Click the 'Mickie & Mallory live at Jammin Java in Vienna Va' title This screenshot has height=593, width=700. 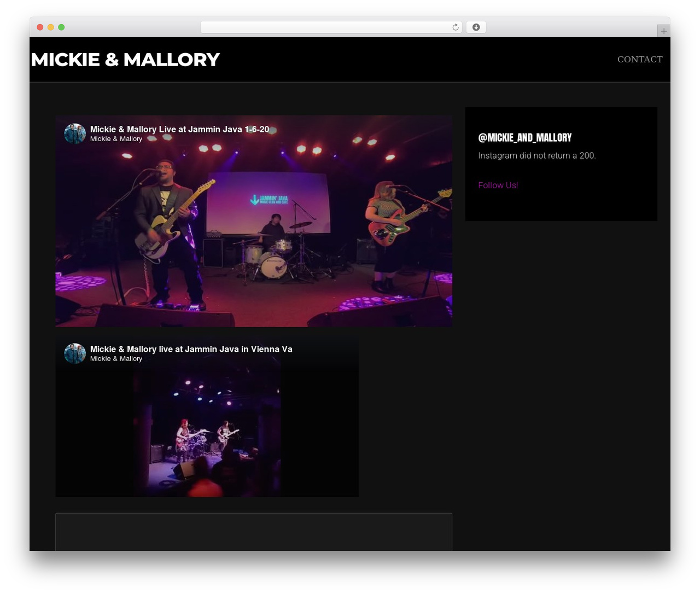tap(191, 349)
